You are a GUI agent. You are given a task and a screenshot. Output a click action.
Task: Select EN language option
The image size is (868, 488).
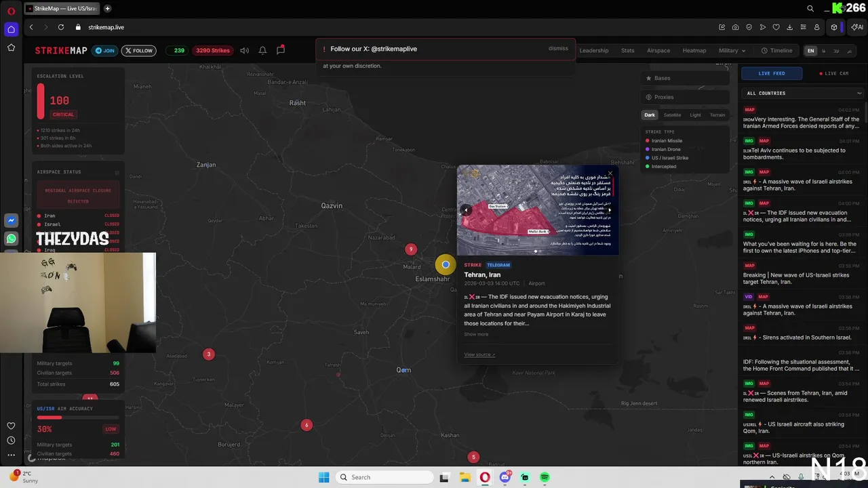coord(810,51)
